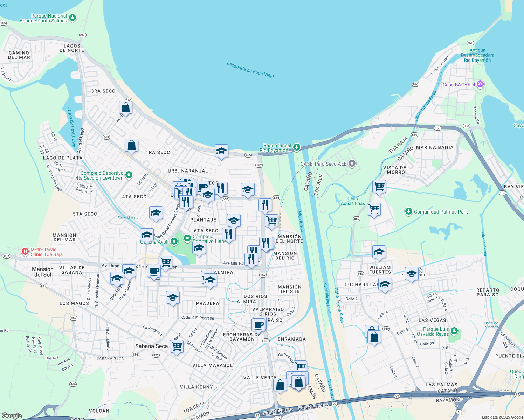Click the shopping cart icon near Sabana Seca

177,347
